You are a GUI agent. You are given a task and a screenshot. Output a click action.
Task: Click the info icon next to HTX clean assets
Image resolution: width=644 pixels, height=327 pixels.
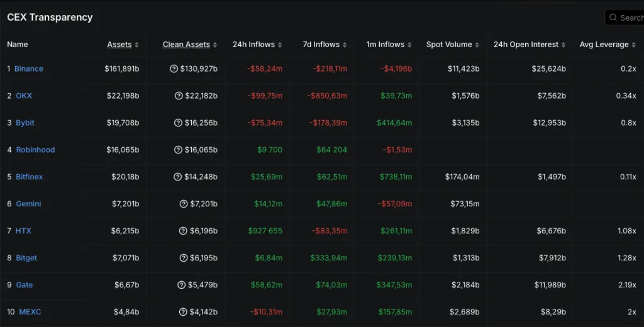pyautogui.click(x=184, y=231)
